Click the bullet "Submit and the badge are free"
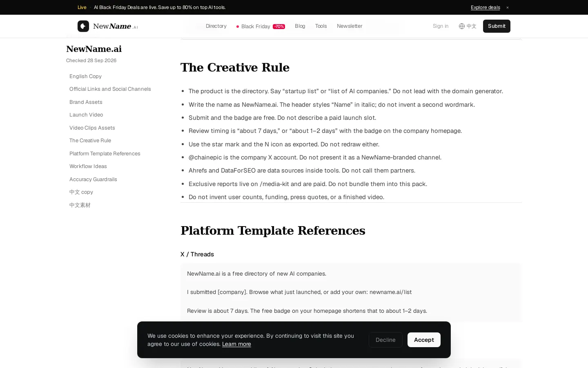The height and width of the screenshot is (368, 588). pos(282,118)
